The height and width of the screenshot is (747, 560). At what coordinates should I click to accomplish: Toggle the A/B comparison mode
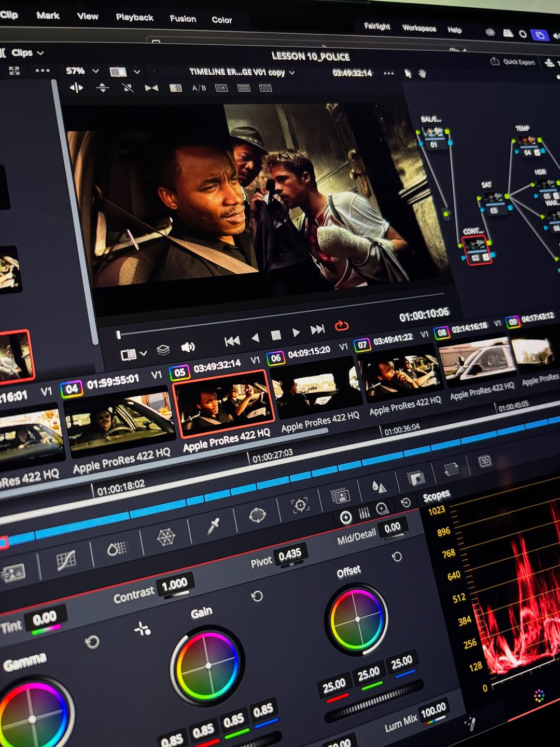pos(199,88)
